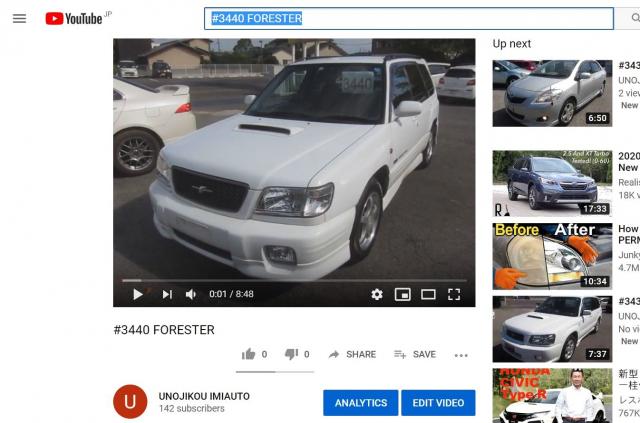Viewport: 640px width, 423px height.
Task: Open the hamburger guide menu
Action: [19, 18]
